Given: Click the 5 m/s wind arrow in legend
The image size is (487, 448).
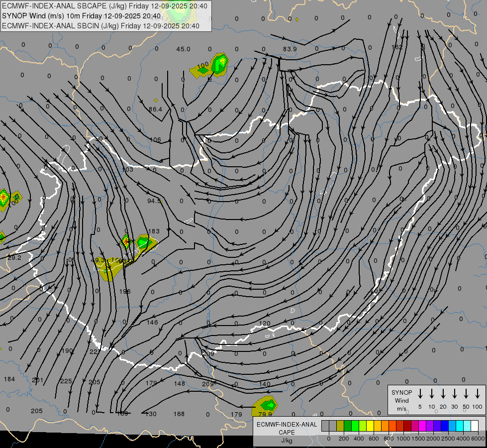Looking at the screenshot, I should [x=420, y=394].
